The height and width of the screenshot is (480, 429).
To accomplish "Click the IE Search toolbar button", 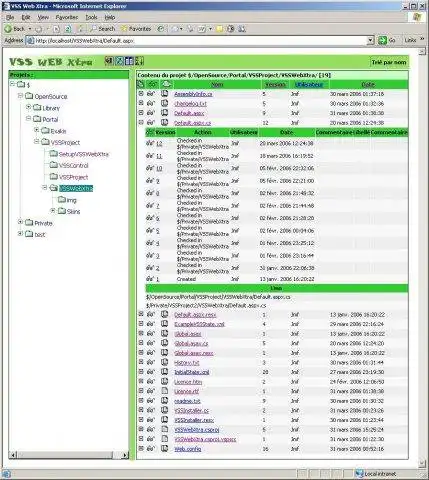I will [x=103, y=29].
